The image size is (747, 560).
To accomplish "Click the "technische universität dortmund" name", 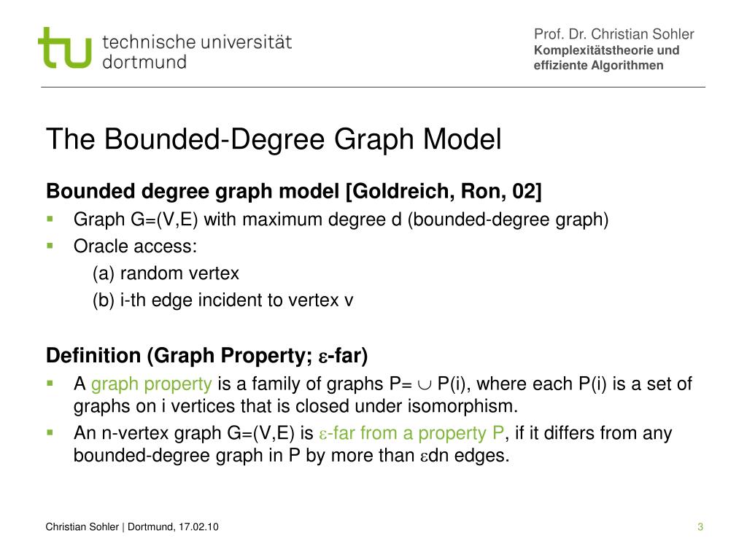I will click(x=197, y=51).
